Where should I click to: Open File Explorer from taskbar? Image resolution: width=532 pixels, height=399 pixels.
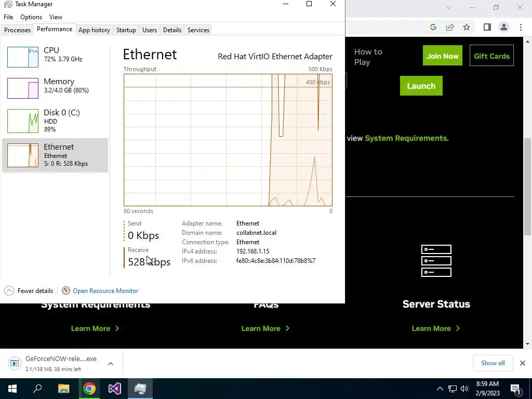click(x=63, y=389)
